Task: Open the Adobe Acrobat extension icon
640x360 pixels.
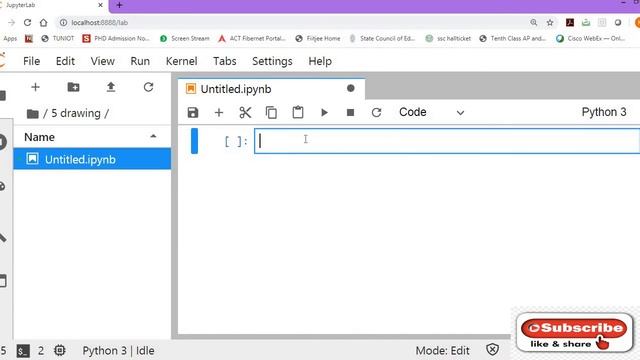Action: (570, 22)
